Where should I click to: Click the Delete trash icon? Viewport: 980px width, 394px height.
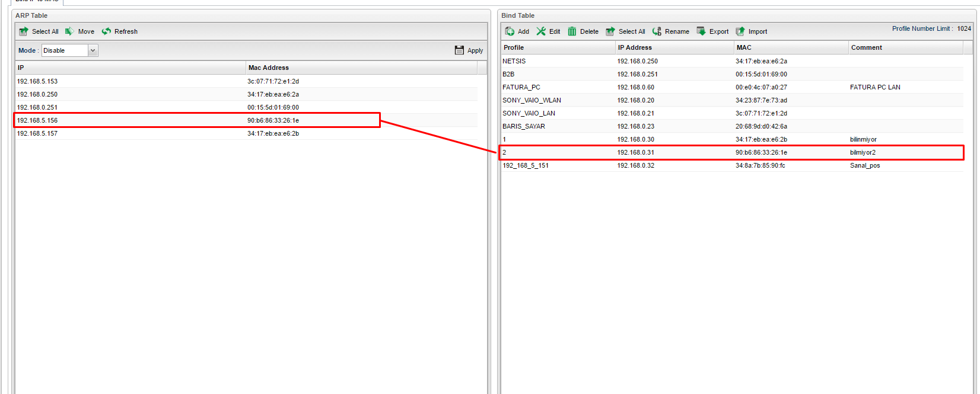[572, 31]
